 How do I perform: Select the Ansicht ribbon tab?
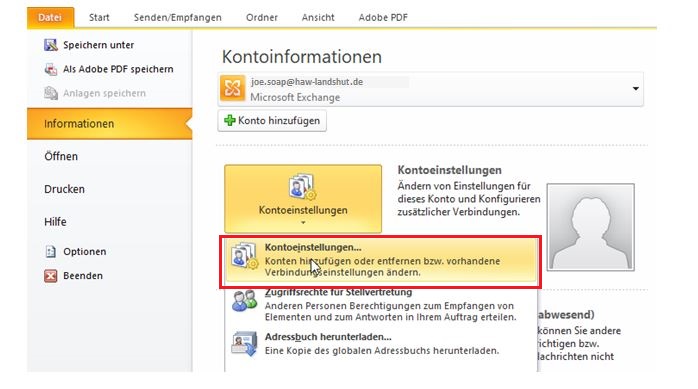tap(318, 17)
